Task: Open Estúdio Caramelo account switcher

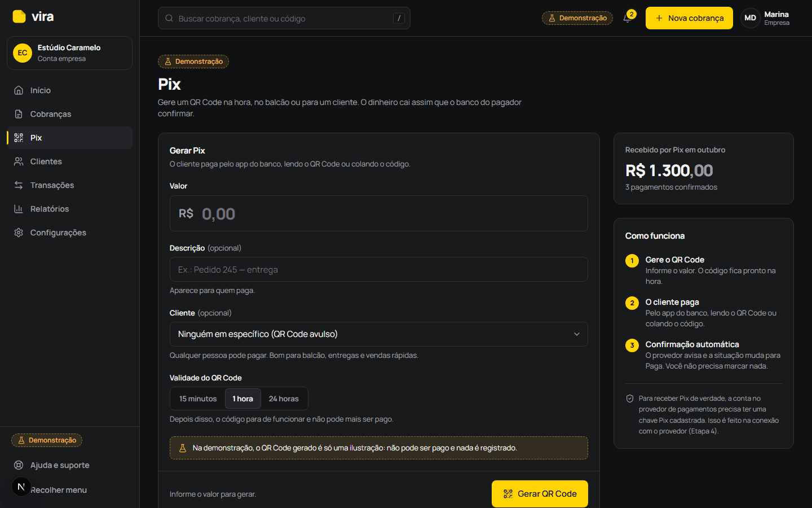Action: [x=69, y=53]
